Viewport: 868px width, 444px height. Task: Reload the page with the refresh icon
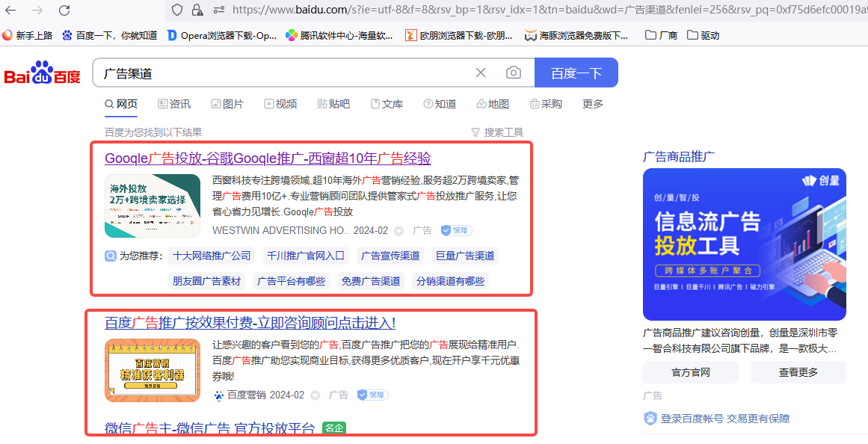[64, 11]
